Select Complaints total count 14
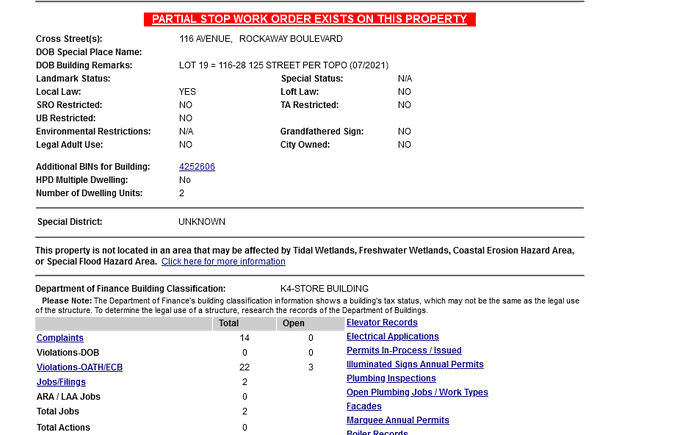The width and height of the screenshot is (680, 435). [x=245, y=338]
